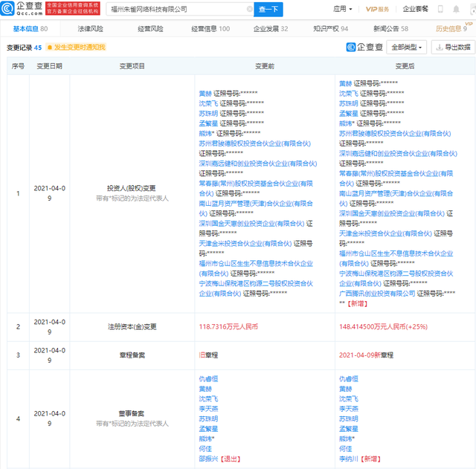The image size is (476, 469).
Task: Click the Qcc.com logo icon
Action: (7, 8)
